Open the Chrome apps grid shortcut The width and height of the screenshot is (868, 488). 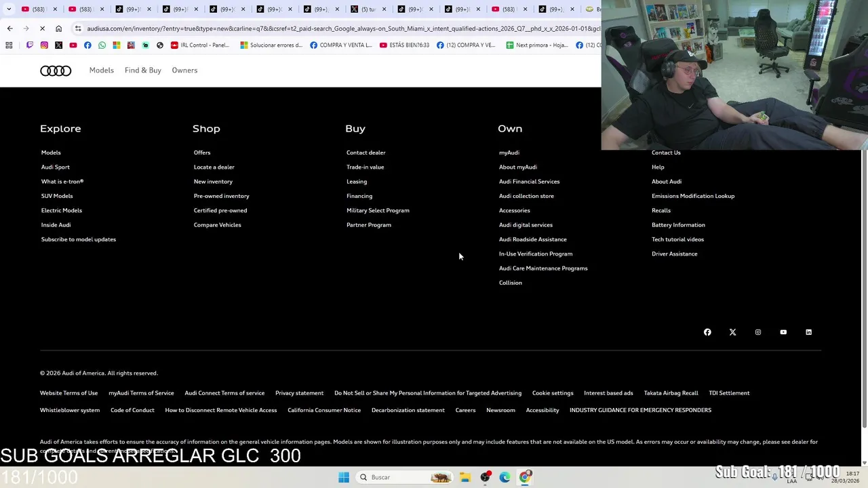click(x=9, y=45)
